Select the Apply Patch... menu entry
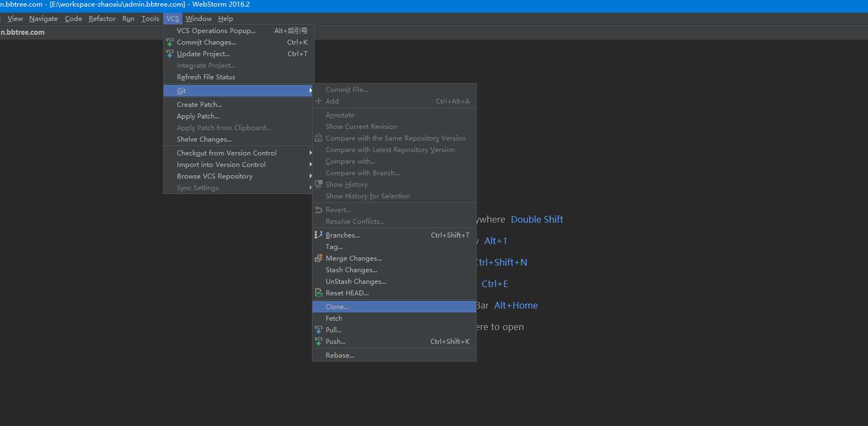The width and height of the screenshot is (868, 426). (x=239, y=116)
